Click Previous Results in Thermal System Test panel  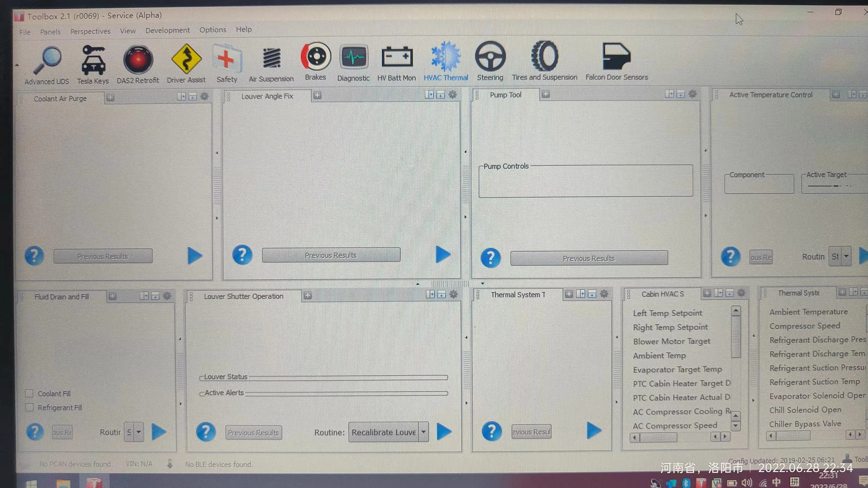(531, 431)
